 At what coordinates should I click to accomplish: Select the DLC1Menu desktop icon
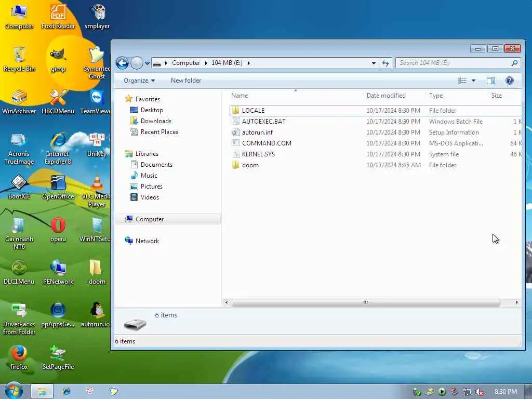point(19,273)
